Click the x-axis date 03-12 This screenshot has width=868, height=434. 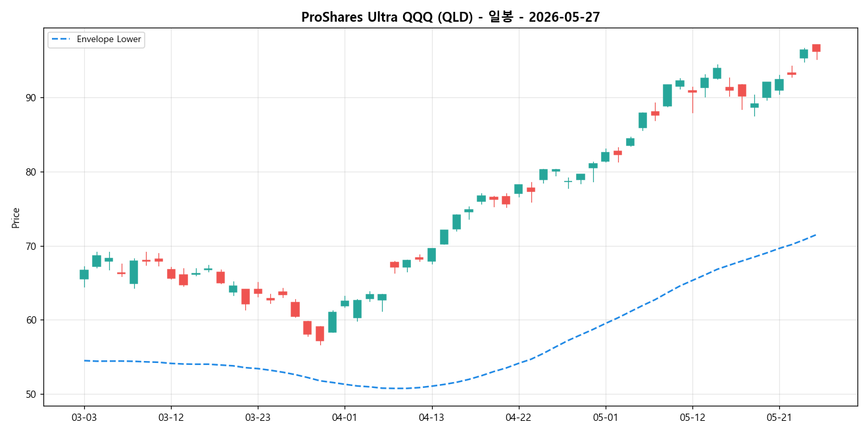pos(171,418)
